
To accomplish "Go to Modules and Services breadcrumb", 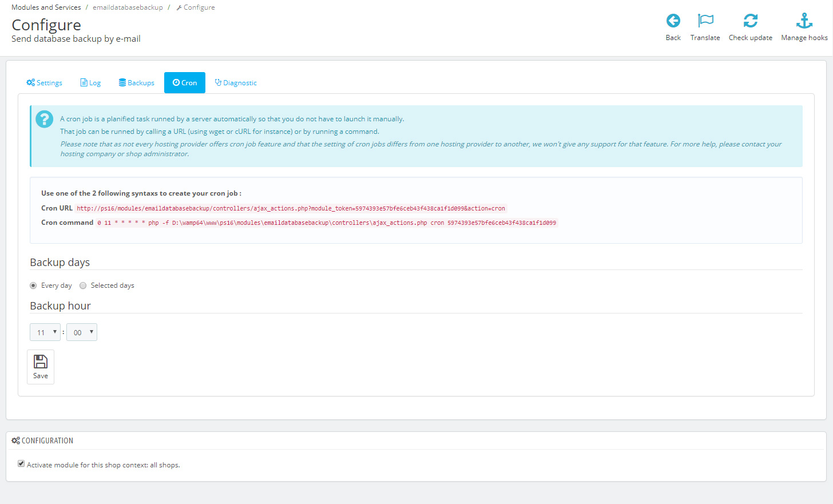I will point(46,7).
